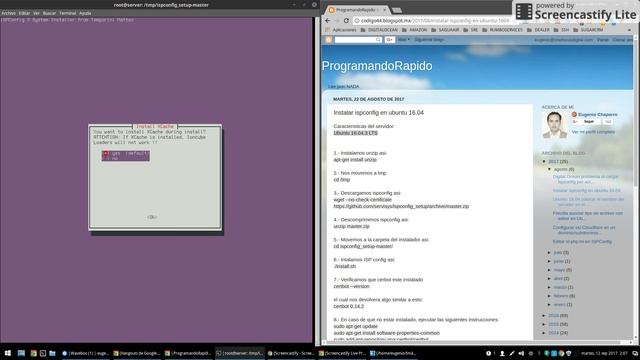Screen dimensions: 640x360
Task: Open the DEALER bookmark folder
Action: coord(538,30)
